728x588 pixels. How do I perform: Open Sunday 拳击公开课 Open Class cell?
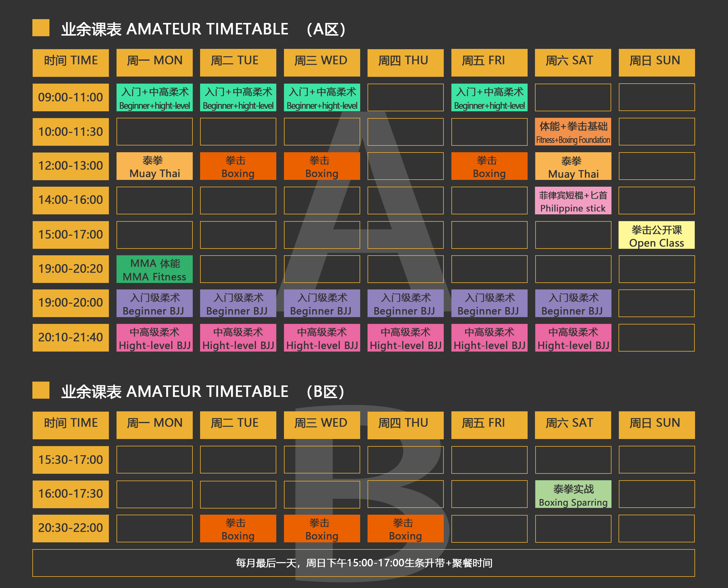(x=656, y=235)
